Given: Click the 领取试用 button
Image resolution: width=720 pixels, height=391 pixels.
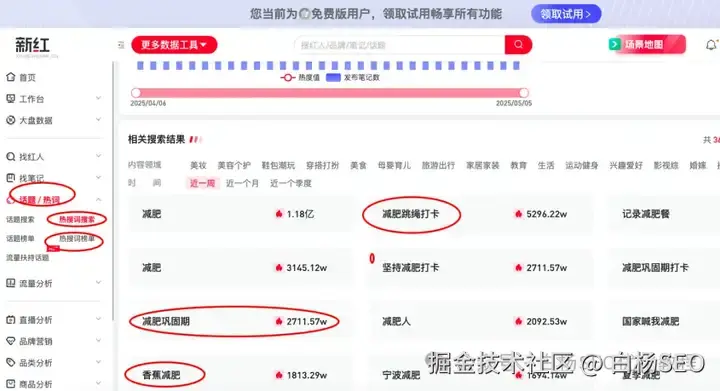Looking at the screenshot, I should point(566,14).
